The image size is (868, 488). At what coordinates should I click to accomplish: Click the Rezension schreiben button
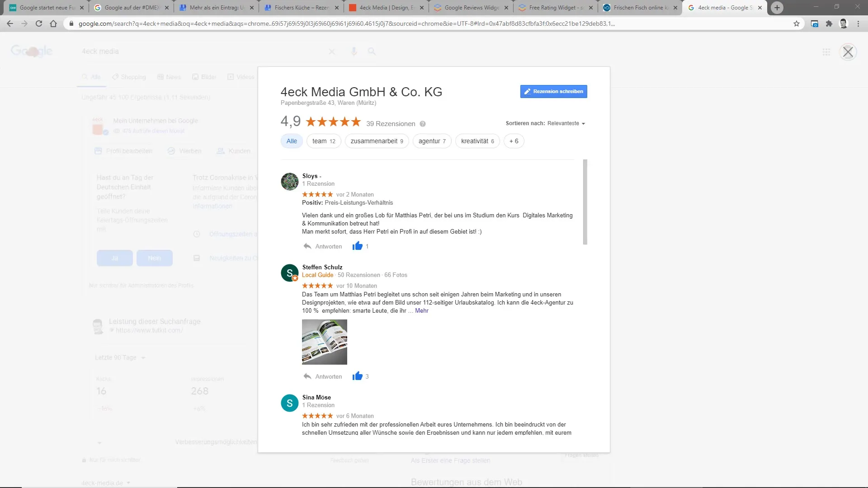[553, 91]
